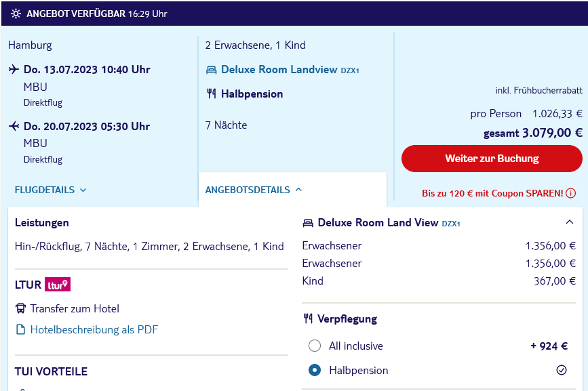Expand the Flugdetails section

(51, 190)
